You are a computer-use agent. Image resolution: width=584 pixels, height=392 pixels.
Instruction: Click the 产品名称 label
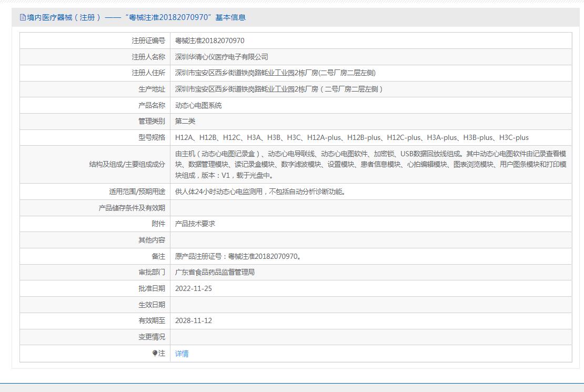tap(152, 105)
